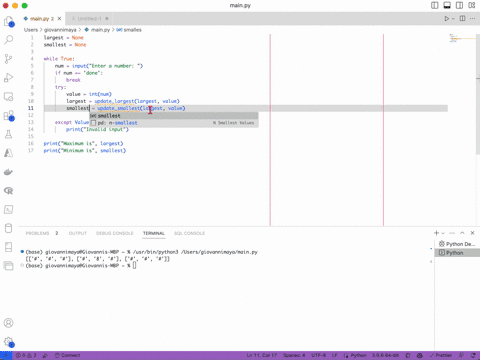Create a new terminal with plus icon
The width and height of the screenshot is (480, 360).
point(436,233)
